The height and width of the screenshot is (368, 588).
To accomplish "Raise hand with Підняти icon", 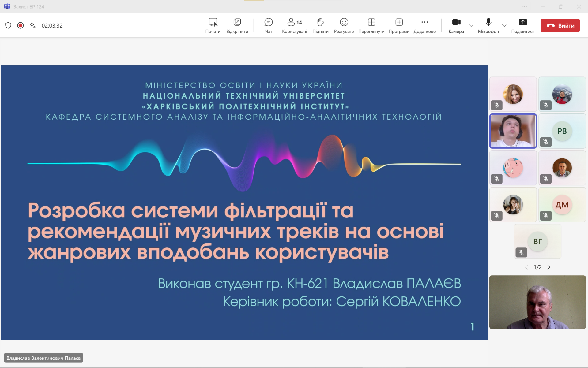I will click(x=320, y=25).
